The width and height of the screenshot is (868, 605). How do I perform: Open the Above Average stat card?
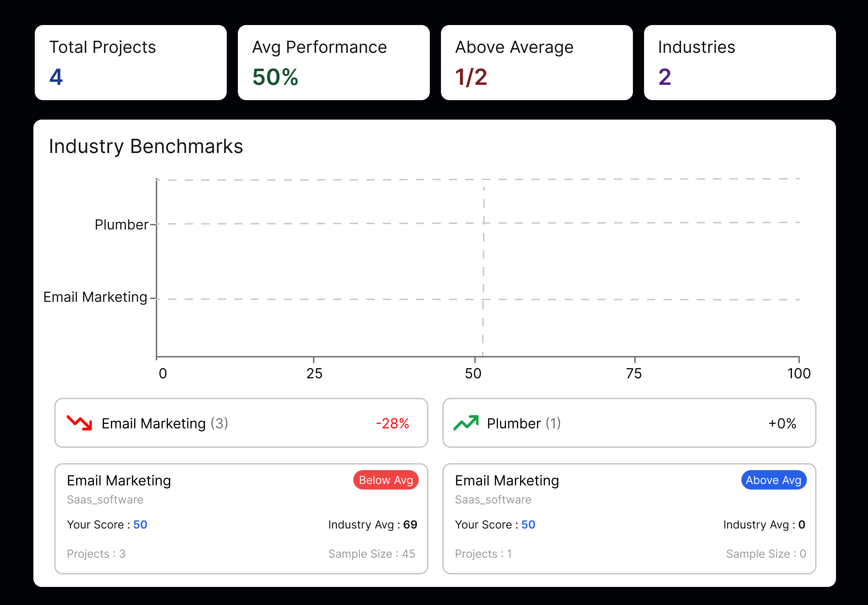(537, 62)
